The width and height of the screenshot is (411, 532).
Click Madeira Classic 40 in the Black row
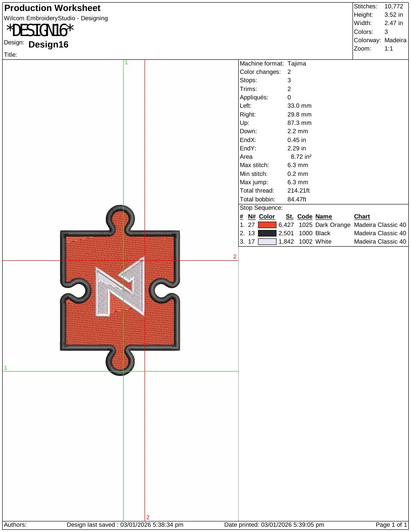pos(380,233)
